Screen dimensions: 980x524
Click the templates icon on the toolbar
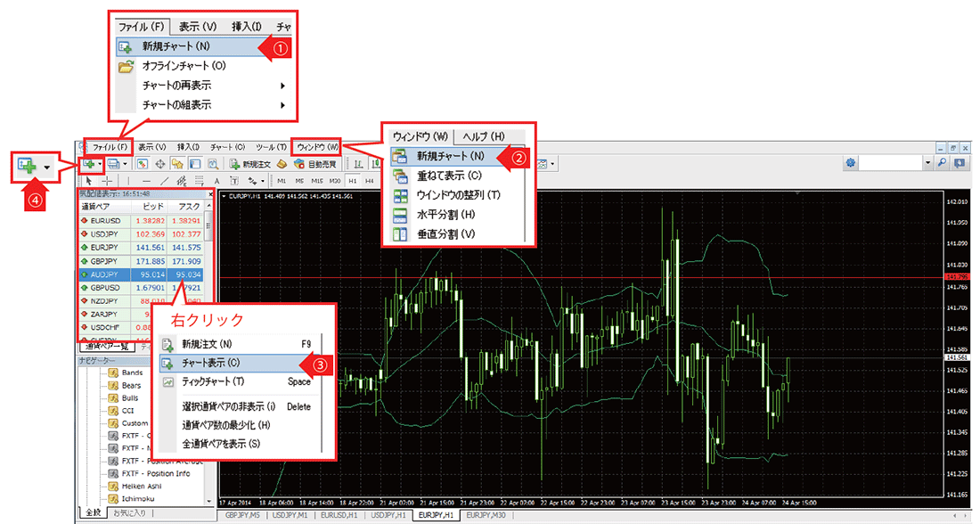coord(542,164)
